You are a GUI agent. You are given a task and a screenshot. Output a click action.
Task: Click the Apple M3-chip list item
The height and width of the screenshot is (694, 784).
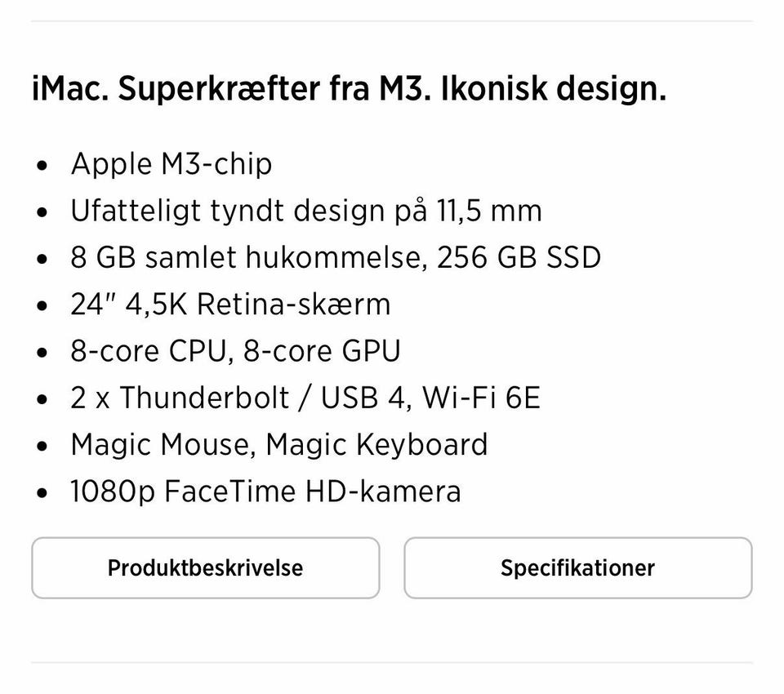click(171, 164)
